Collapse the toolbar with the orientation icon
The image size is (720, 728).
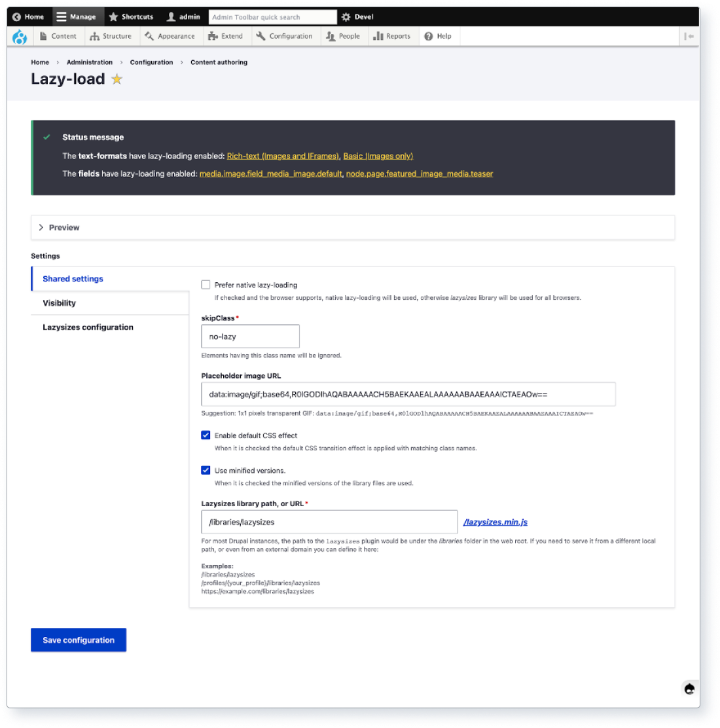coord(689,36)
